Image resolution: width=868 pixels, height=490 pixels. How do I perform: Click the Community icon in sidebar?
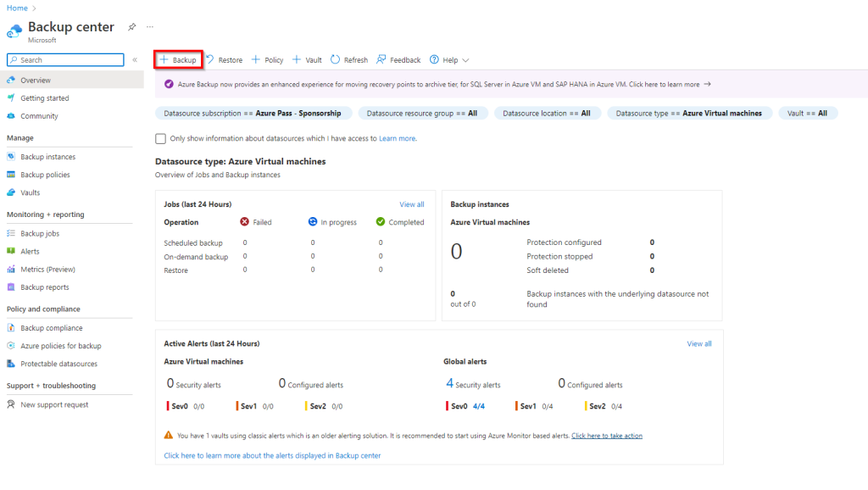click(11, 115)
